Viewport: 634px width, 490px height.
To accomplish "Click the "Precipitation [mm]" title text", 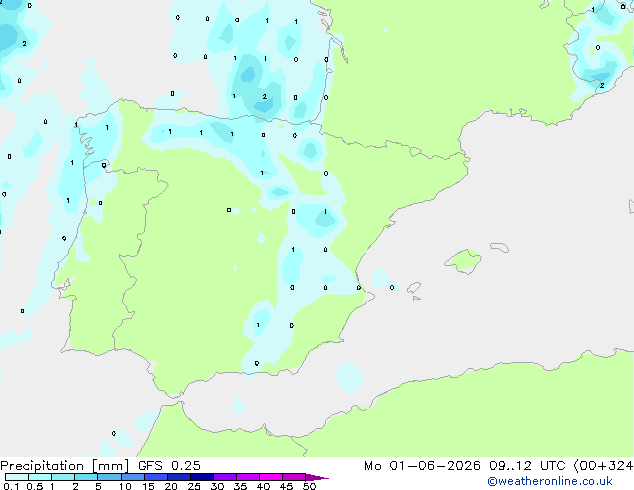I will click(65, 466).
